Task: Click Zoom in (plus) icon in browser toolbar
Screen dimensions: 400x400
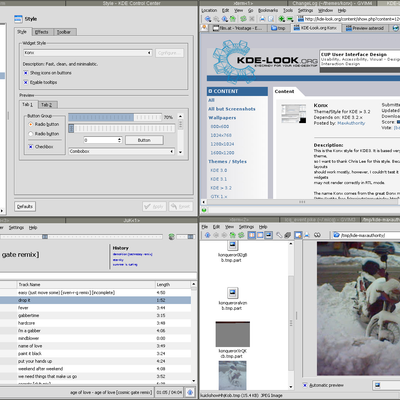Action: coord(282,19)
